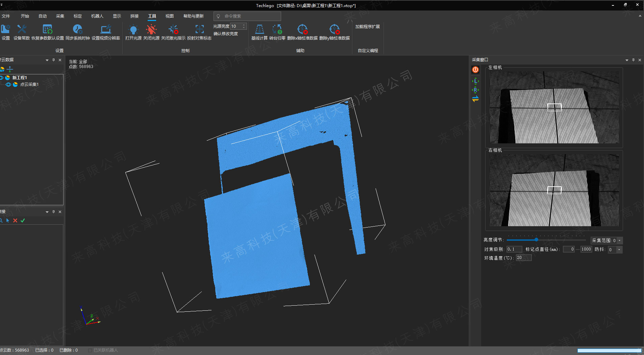The height and width of the screenshot is (355, 644).
Task: Open the 拼接 ribbon tab
Action: [x=134, y=16]
